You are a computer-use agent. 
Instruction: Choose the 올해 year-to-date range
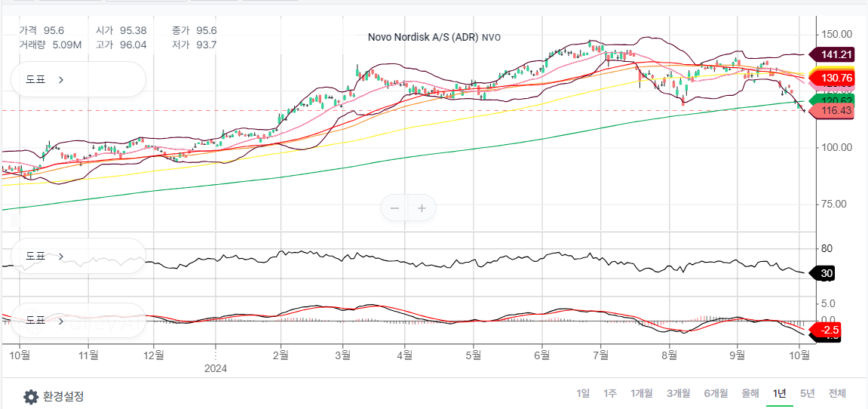pyautogui.click(x=750, y=393)
